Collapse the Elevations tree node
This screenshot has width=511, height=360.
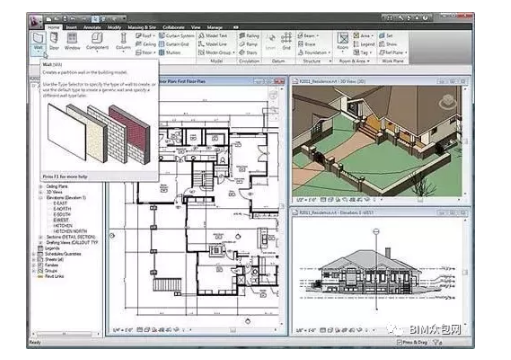tap(41, 198)
